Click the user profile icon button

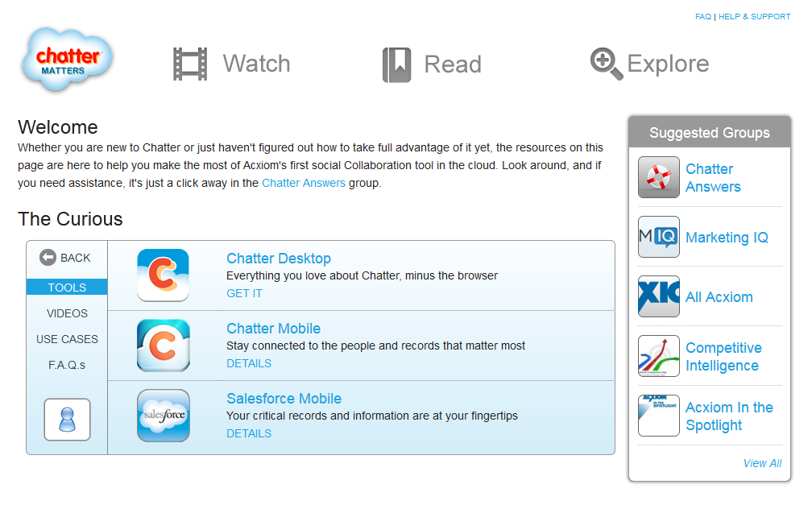[x=68, y=420]
